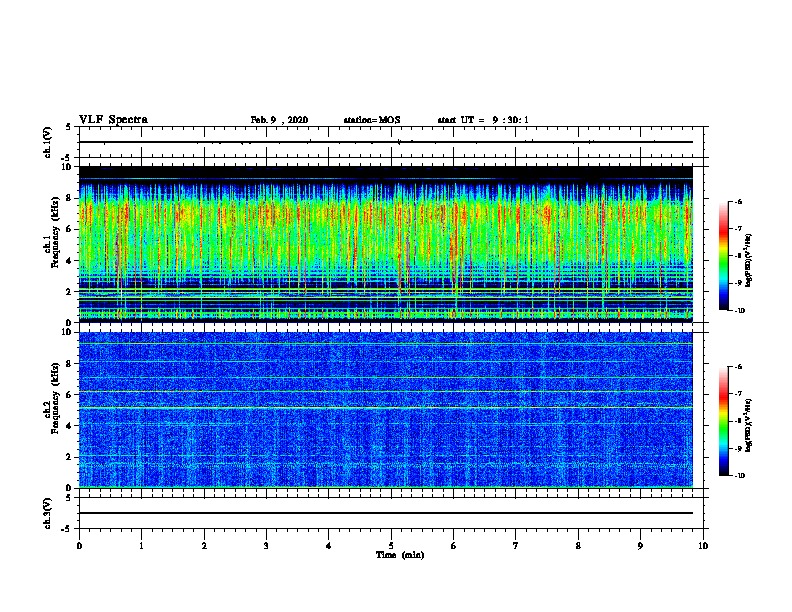792x612 pixels.
Task: Click the 'ch.1(V)' waveform axis label
Action: tap(48, 142)
